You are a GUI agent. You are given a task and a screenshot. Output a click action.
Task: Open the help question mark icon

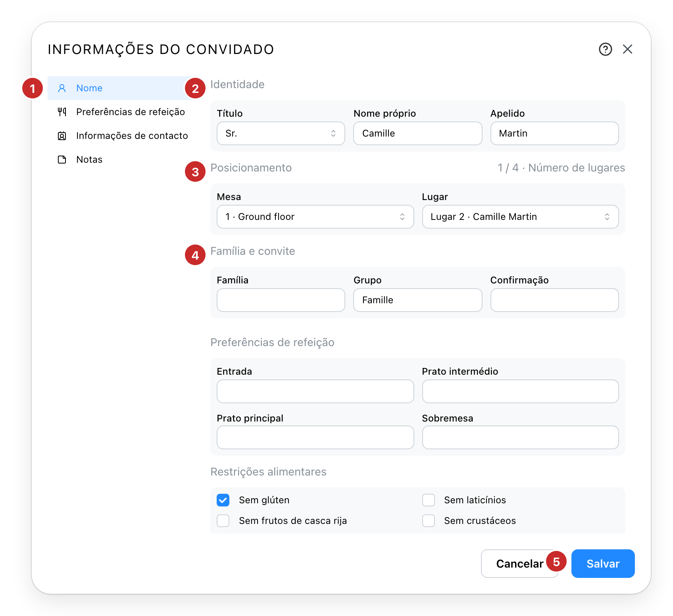pyautogui.click(x=605, y=49)
